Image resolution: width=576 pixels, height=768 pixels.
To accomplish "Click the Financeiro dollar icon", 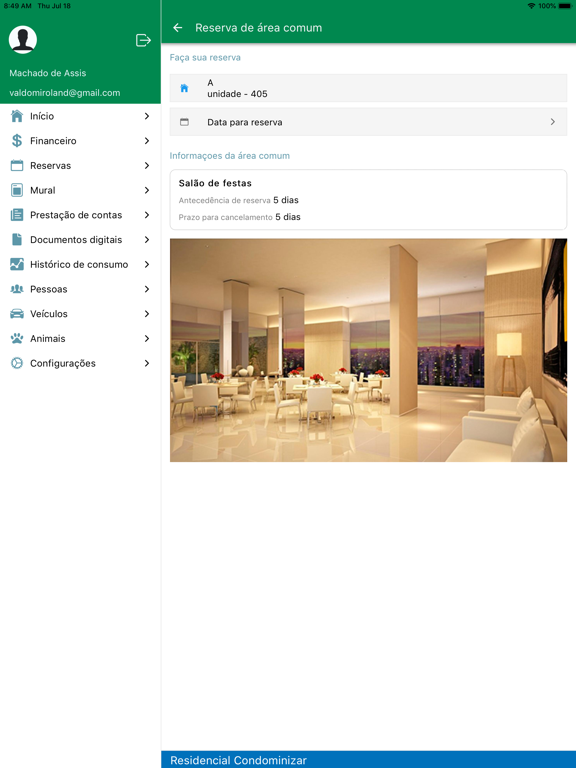I will tap(17, 141).
